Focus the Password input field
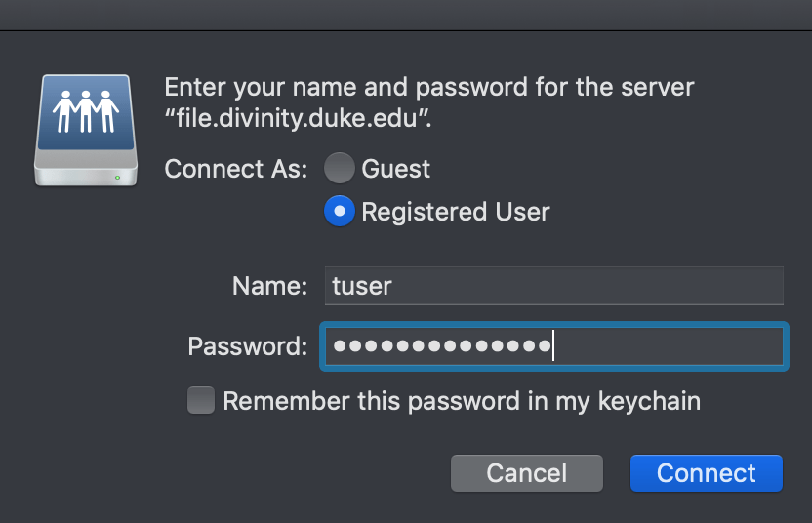The width and height of the screenshot is (812, 523). (664, 346)
